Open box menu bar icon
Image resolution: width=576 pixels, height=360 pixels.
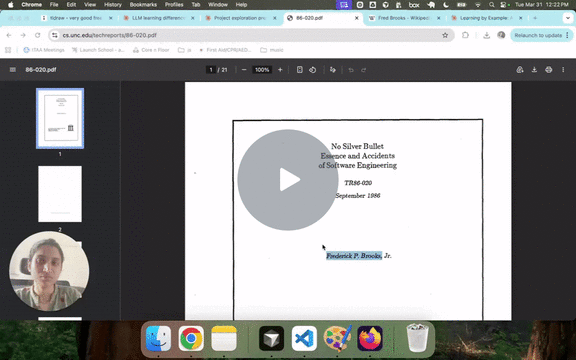414,5
